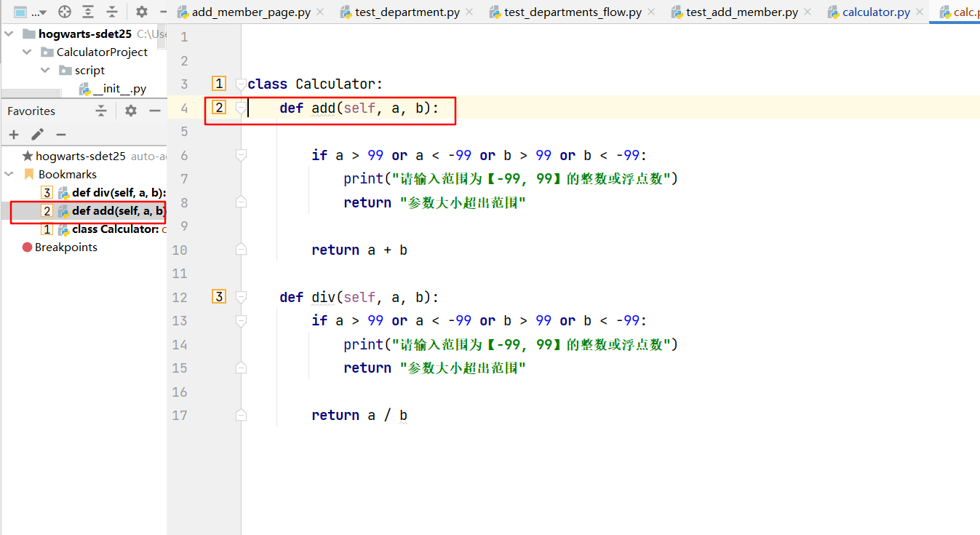Collapse the CalculatorProject folder
Image resolution: width=980 pixels, height=535 pixels.
(x=27, y=52)
